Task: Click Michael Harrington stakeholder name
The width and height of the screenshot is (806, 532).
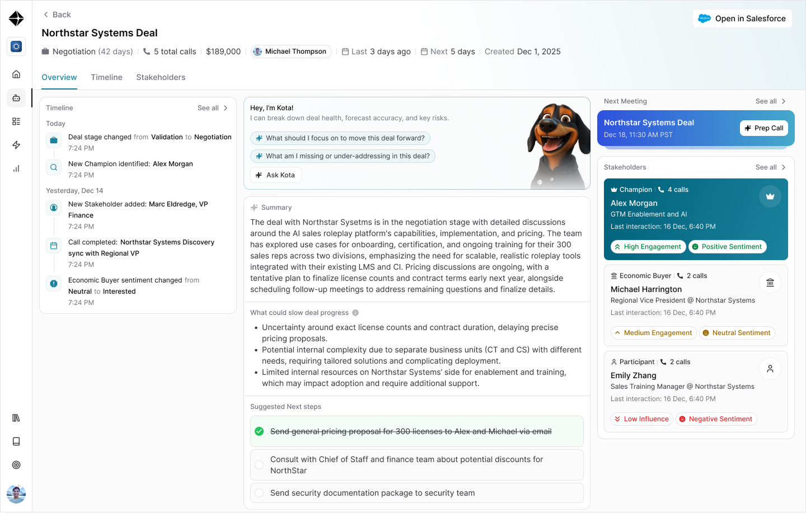Action: click(646, 289)
